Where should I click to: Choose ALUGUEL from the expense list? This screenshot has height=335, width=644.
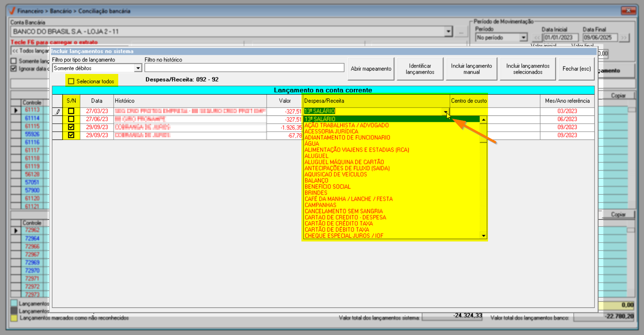click(x=317, y=156)
